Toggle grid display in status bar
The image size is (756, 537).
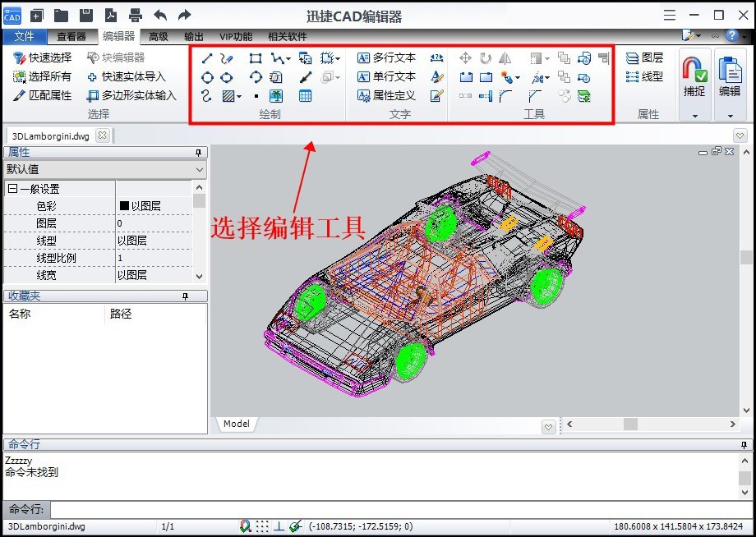tap(261, 526)
